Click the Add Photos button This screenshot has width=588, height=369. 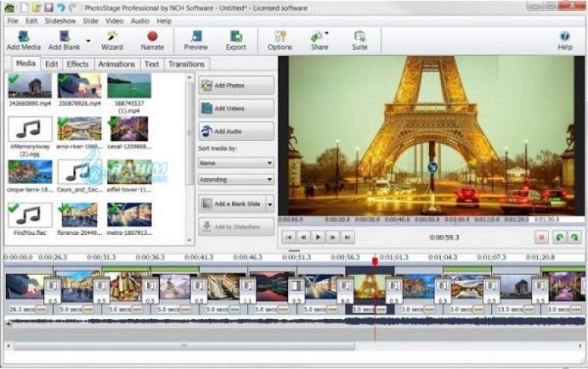(236, 86)
